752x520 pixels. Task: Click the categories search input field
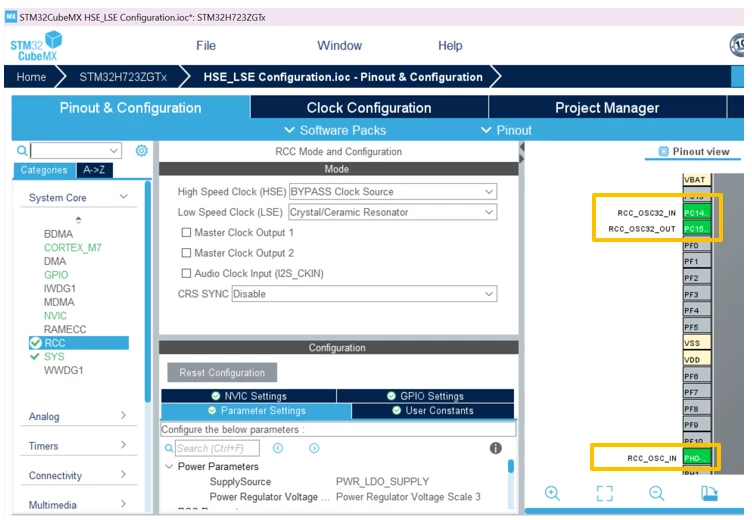click(76, 151)
